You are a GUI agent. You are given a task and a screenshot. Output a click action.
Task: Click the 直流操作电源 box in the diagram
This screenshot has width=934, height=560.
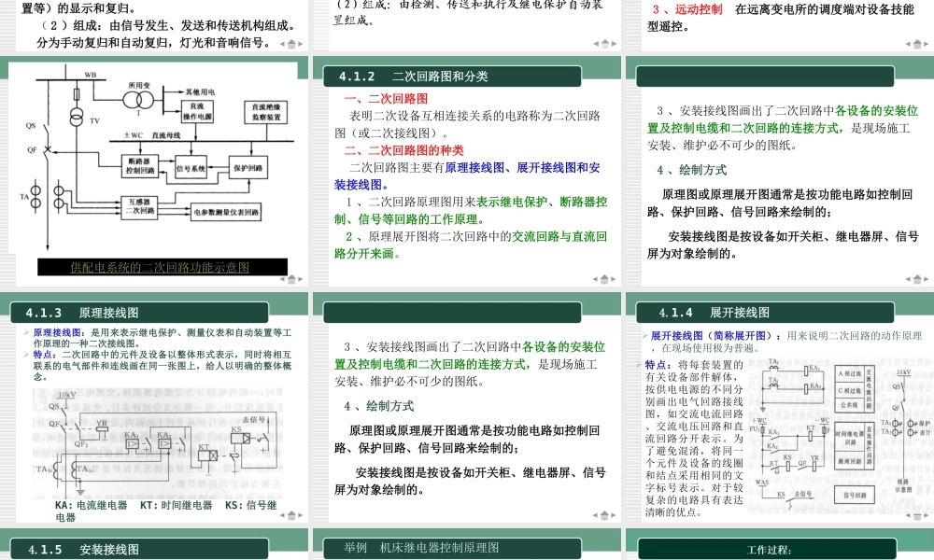click(196, 111)
